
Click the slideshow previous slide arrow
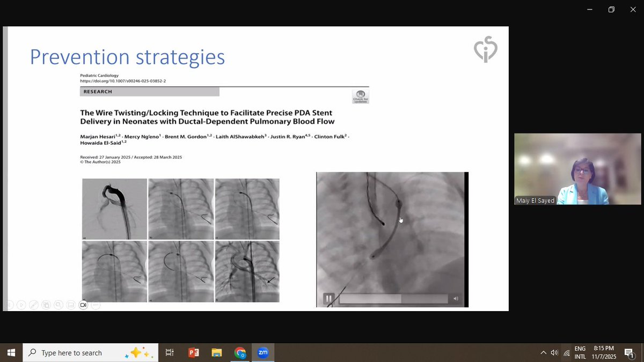click(9, 305)
